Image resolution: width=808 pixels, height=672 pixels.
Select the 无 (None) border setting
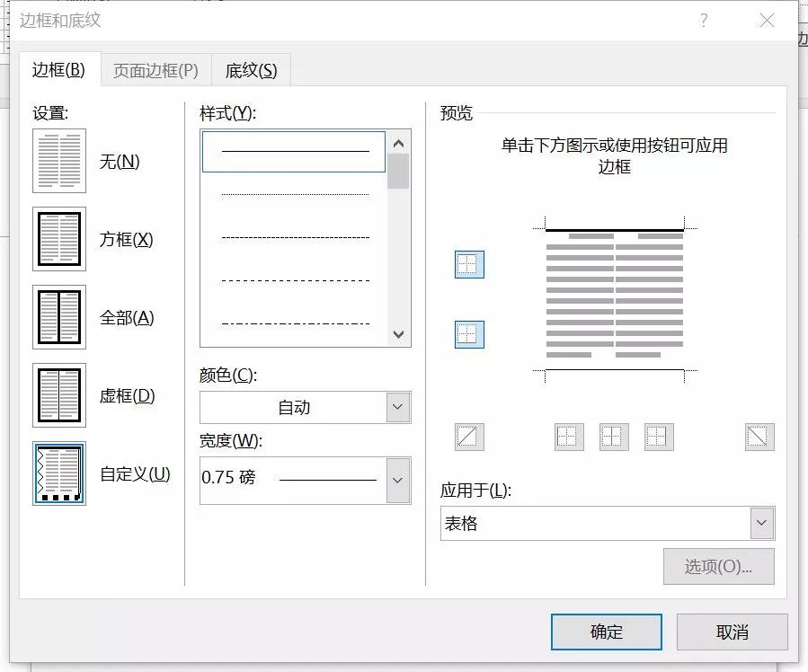(58, 162)
